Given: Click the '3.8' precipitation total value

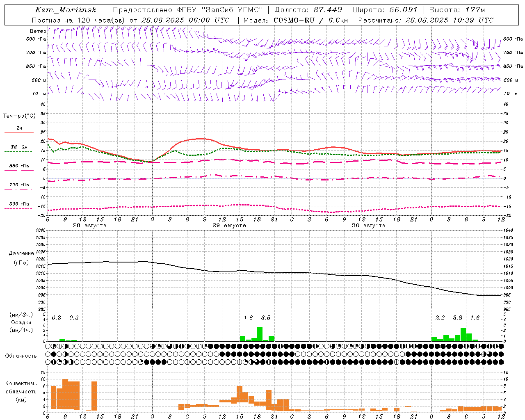Looking at the screenshot, I should (457, 318).
